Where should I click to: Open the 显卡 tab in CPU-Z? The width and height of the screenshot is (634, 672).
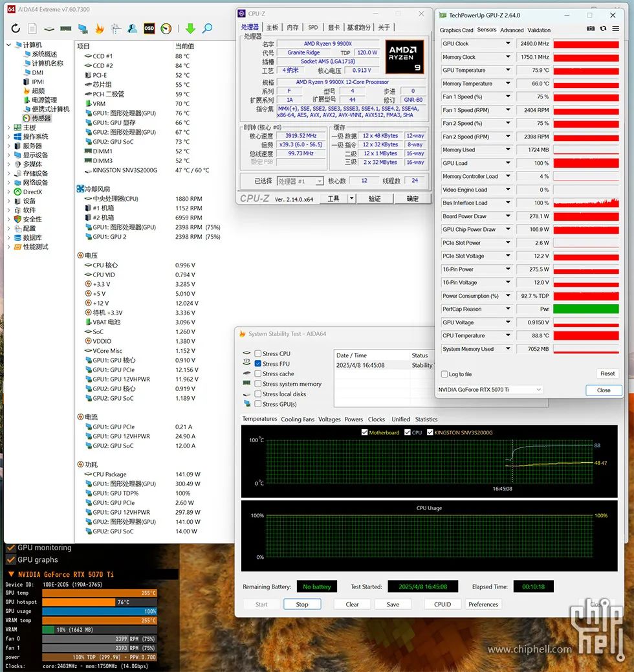point(334,27)
